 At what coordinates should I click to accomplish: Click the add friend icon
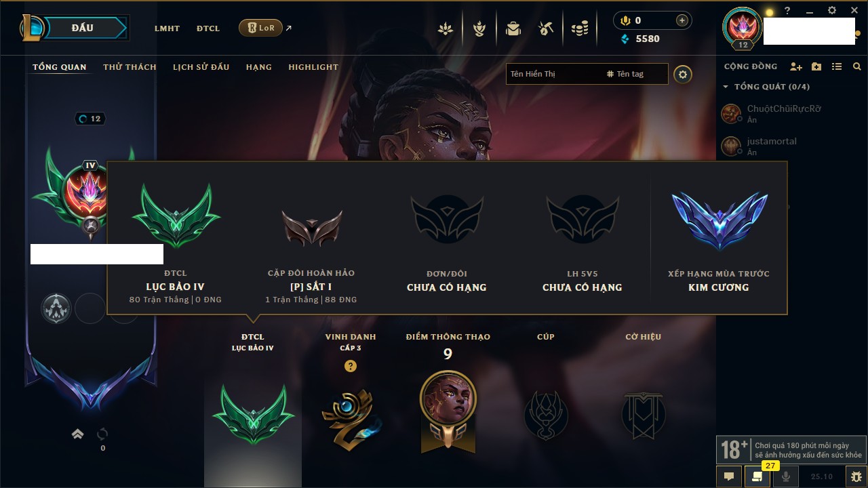tap(796, 66)
